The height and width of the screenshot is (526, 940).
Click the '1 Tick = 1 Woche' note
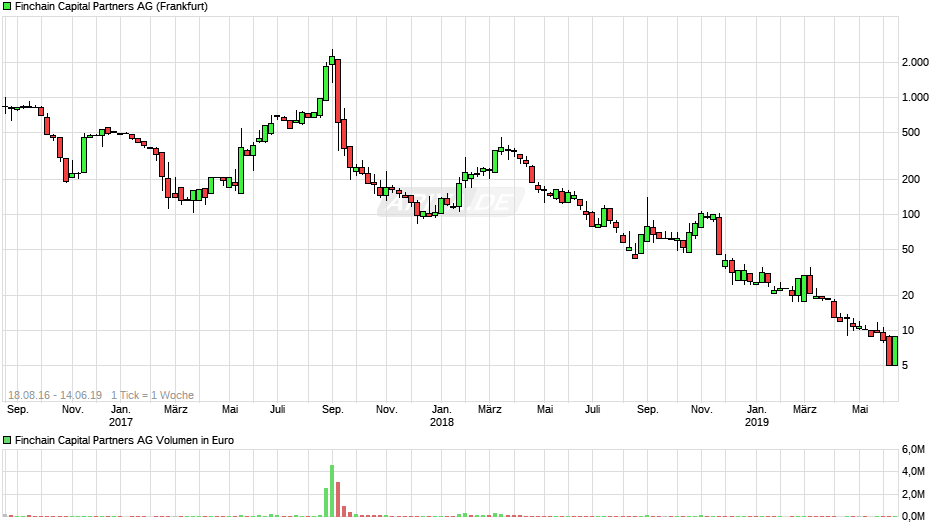click(152, 395)
